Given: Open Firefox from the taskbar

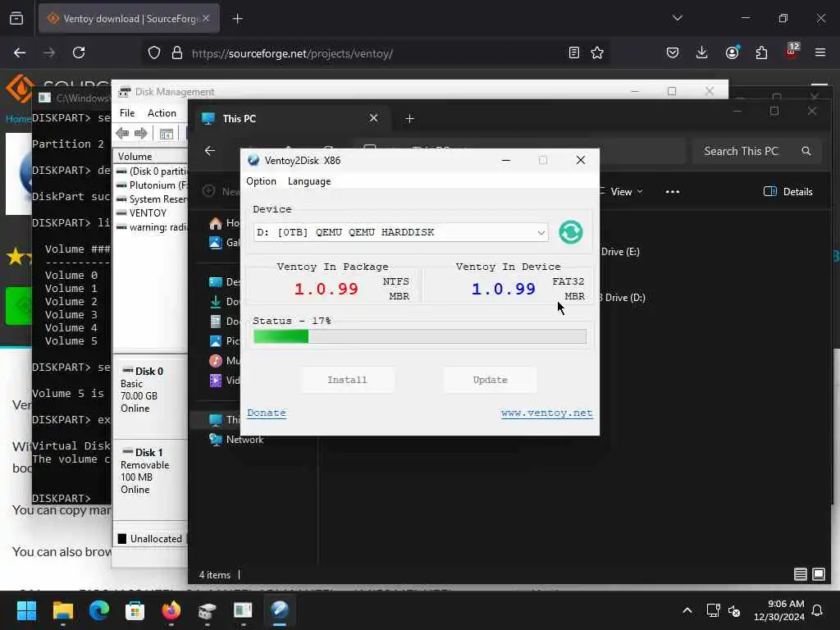Looking at the screenshot, I should (171, 609).
